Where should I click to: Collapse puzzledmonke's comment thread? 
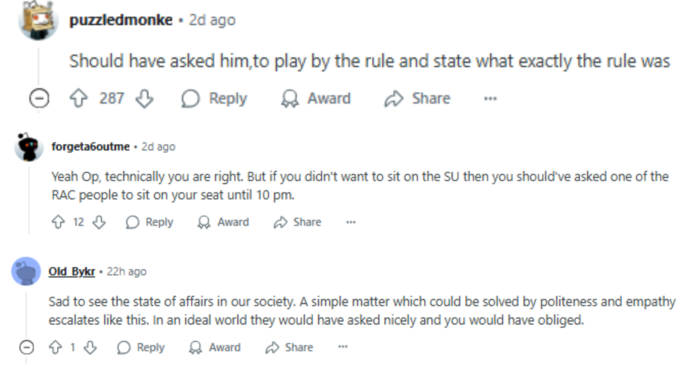(39, 98)
